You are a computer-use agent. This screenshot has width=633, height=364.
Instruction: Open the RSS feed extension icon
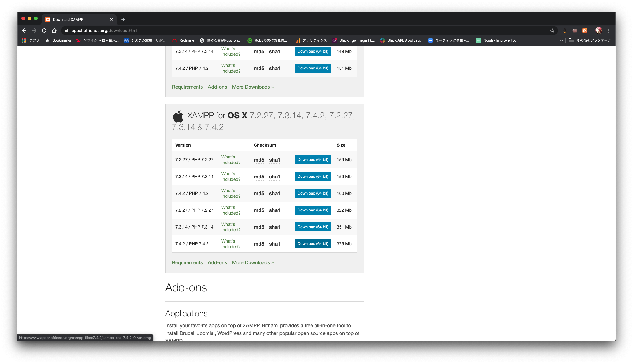(x=585, y=31)
